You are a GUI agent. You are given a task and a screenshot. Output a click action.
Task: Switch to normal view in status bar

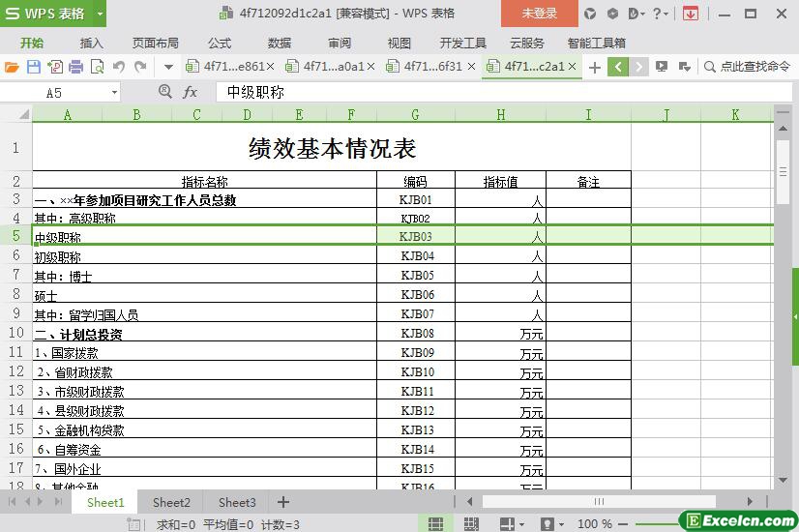coord(435,523)
